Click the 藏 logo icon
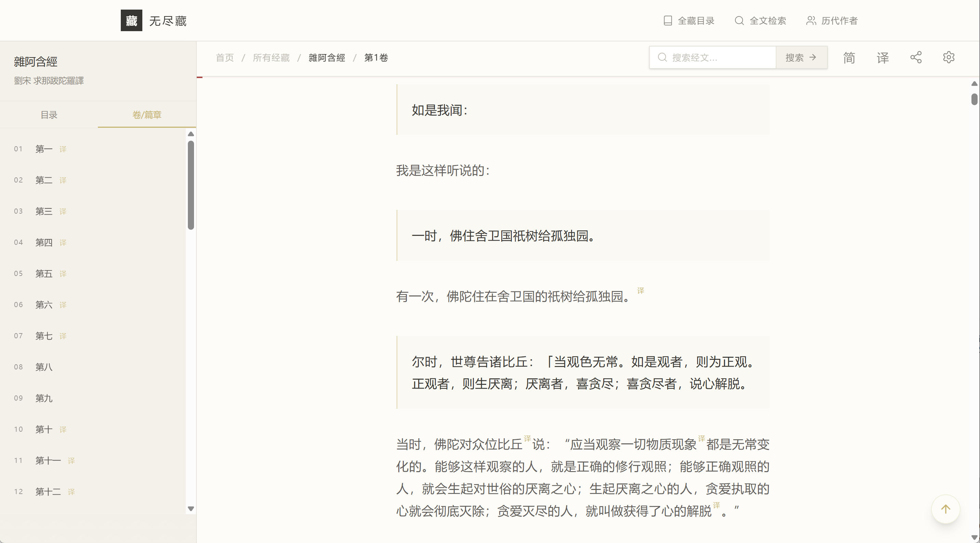Image resolution: width=980 pixels, height=543 pixels. [x=131, y=21]
